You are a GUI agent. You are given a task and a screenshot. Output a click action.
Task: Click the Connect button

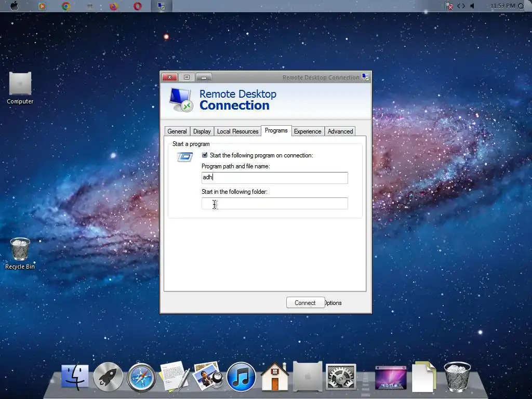305,303
